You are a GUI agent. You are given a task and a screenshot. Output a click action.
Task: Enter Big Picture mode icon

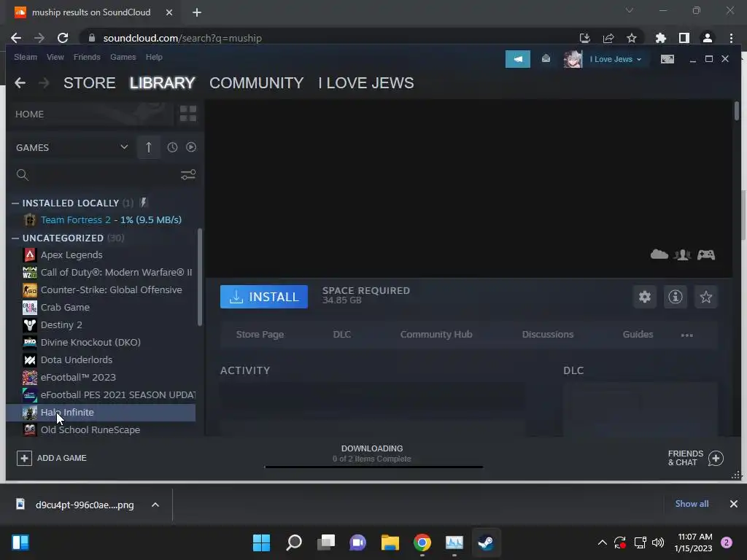pyautogui.click(x=667, y=59)
